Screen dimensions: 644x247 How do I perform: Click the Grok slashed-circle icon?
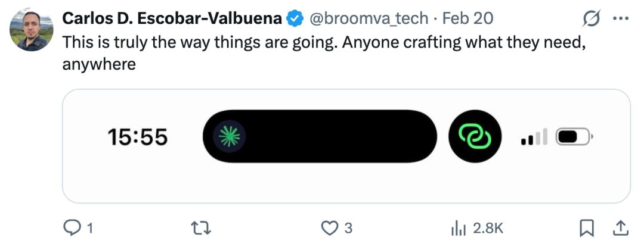tap(590, 19)
